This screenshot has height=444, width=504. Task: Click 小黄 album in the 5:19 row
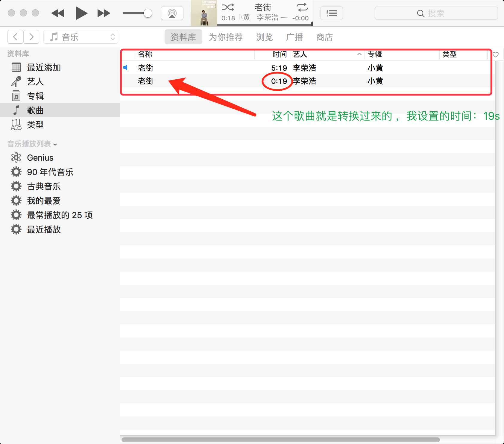(x=375, y=68)
